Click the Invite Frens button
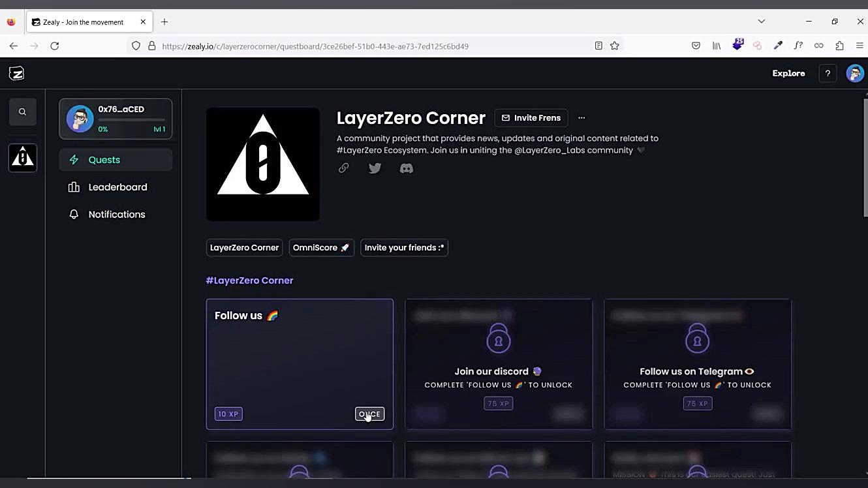868x488 pixels. click(x=531, y=118)
